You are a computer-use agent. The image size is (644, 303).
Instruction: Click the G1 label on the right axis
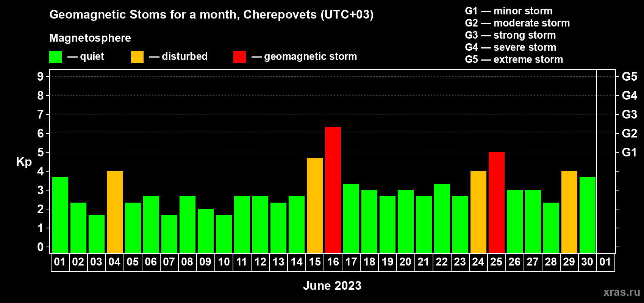click(x=629, y=152)
